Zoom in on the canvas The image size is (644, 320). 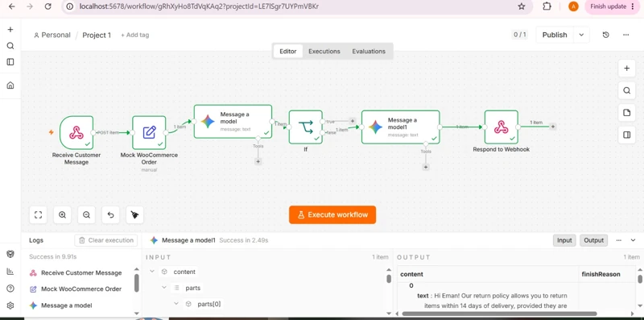tap(62, 214)
